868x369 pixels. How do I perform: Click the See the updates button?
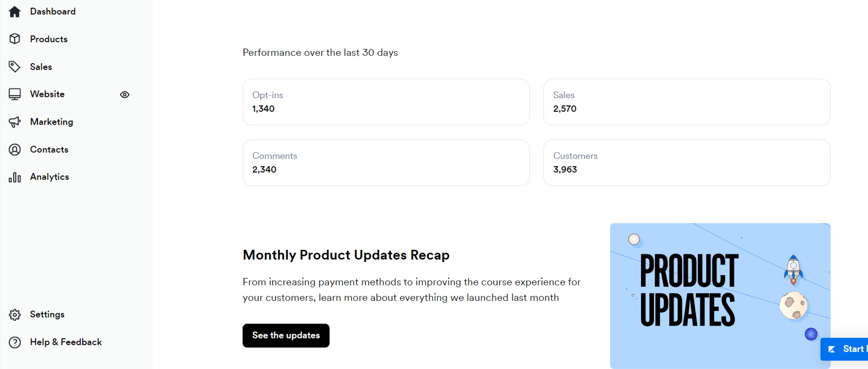286,335
